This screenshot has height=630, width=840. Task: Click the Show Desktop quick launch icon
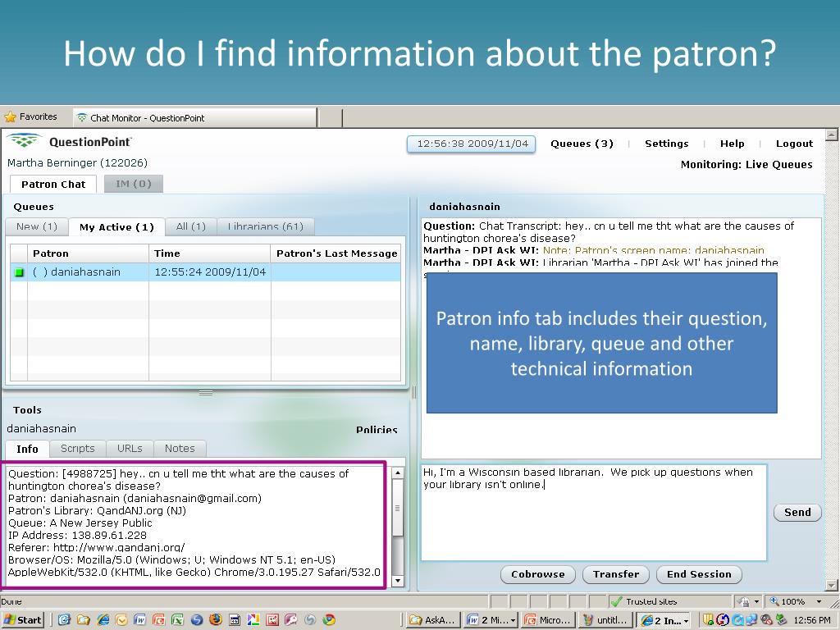coord(64,620)
